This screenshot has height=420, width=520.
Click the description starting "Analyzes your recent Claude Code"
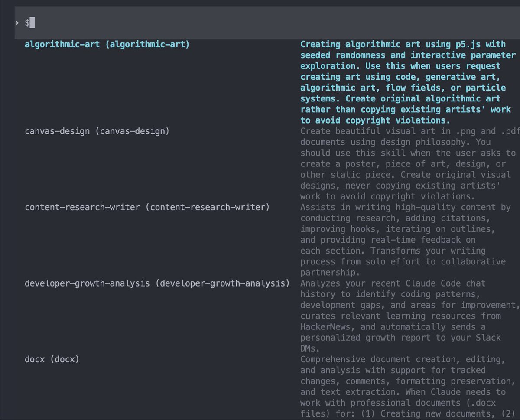point(410,316)
